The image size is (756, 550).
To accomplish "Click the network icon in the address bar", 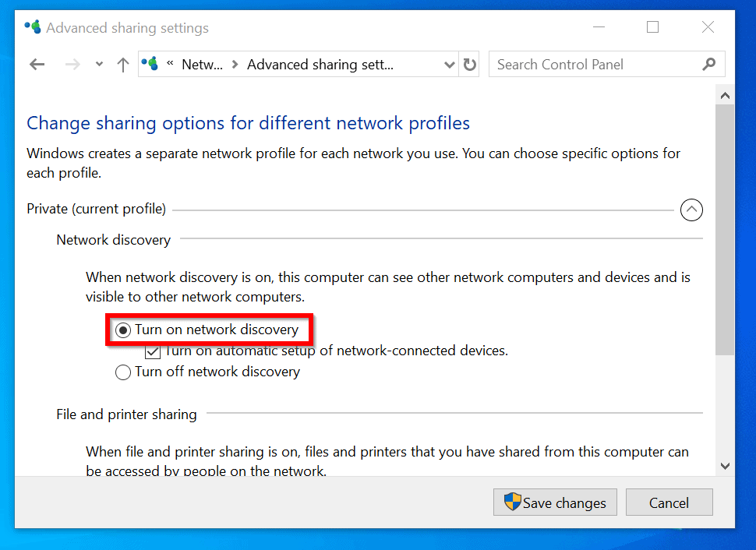I will pyautogui.click(x=149, y=64).
